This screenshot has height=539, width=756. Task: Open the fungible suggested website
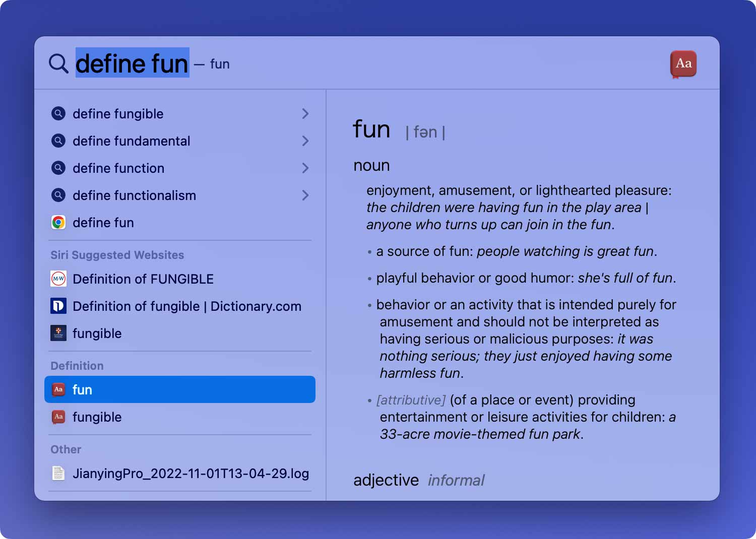coord(180,333)
